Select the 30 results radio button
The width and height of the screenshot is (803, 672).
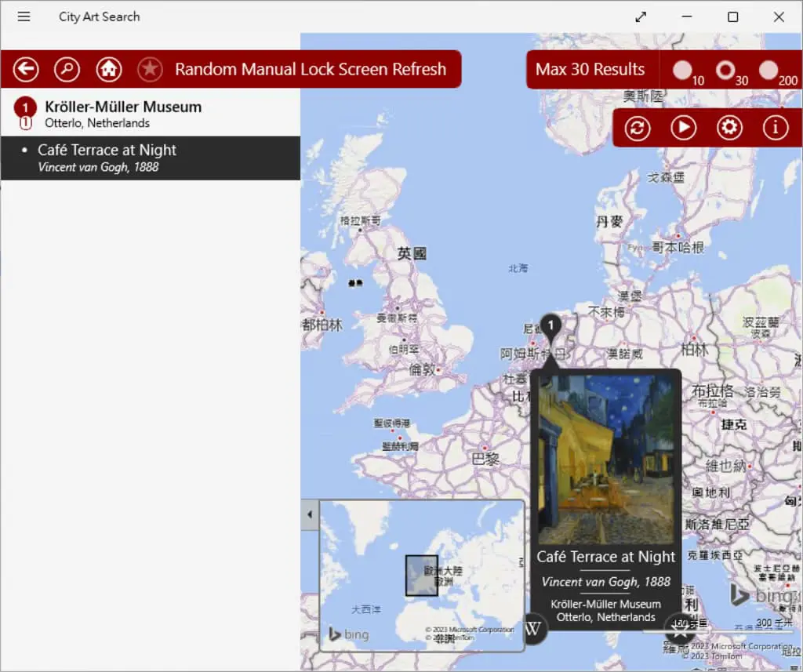pyautogui.click(x=725, y=70)
